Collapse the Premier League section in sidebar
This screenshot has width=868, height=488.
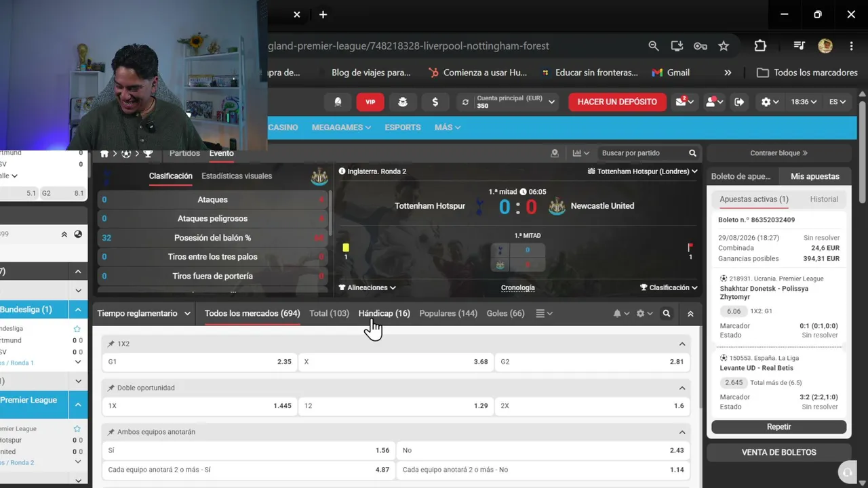78,405
